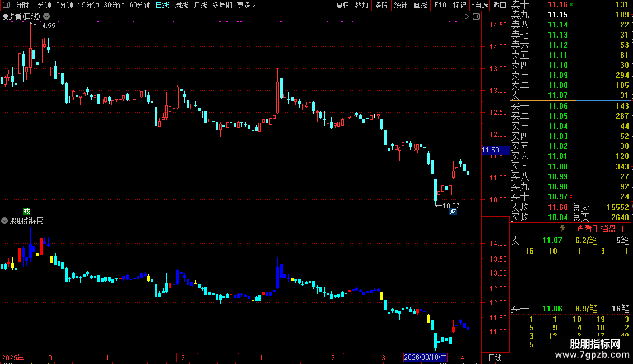Switch to 30分钟 timeframe
Screen dimensions: 633x364
click(114, 5)
